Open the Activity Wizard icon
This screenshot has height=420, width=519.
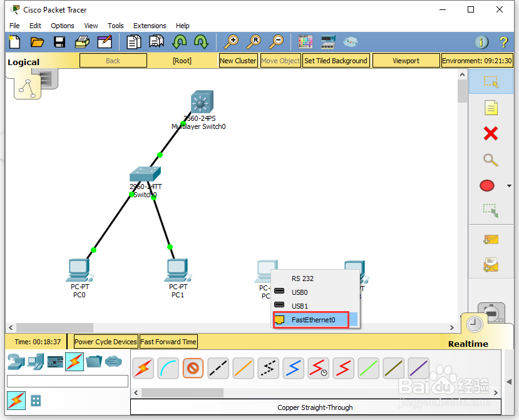point(105,42)
